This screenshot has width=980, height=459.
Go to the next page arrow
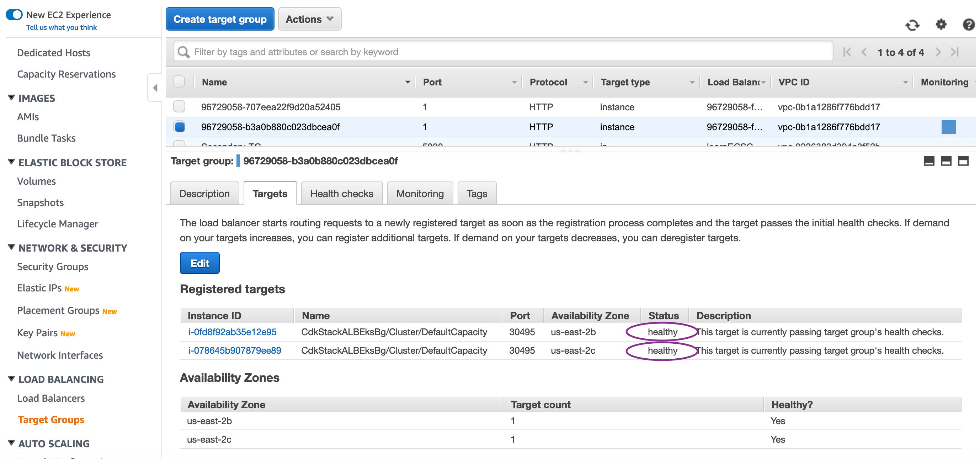(x=938, y=52)
